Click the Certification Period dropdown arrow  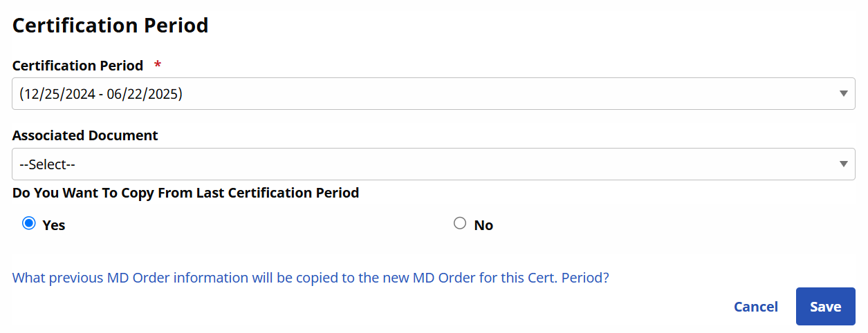tap(843, 93)
